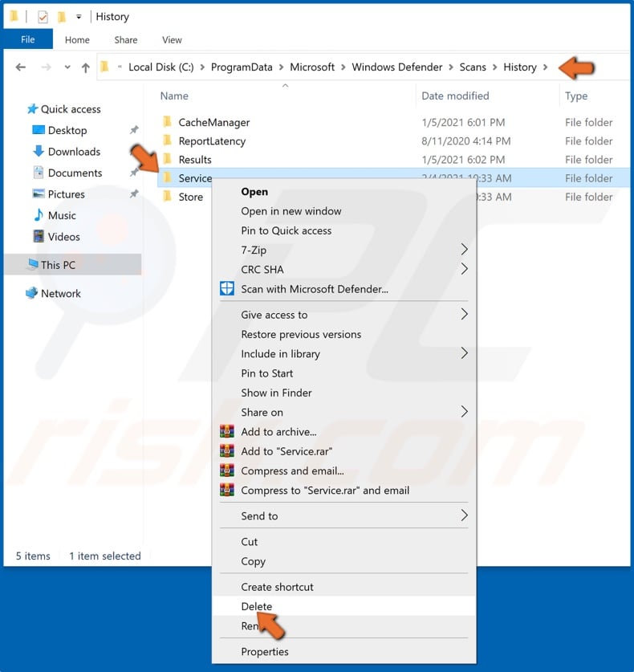Image resolution: width=634 pixels, height=672 pixels.
Task: Open Music in navigation pane
Action: (x=55, y=216)
